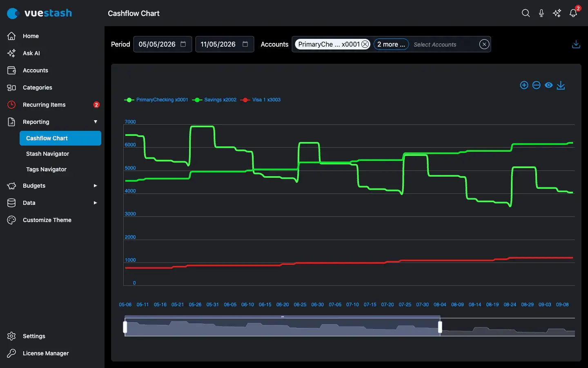Image resolution: width=588 pixels, height=368 pixels.
Task: Click the Accounts wallet icon
Action: coord(11,70)
